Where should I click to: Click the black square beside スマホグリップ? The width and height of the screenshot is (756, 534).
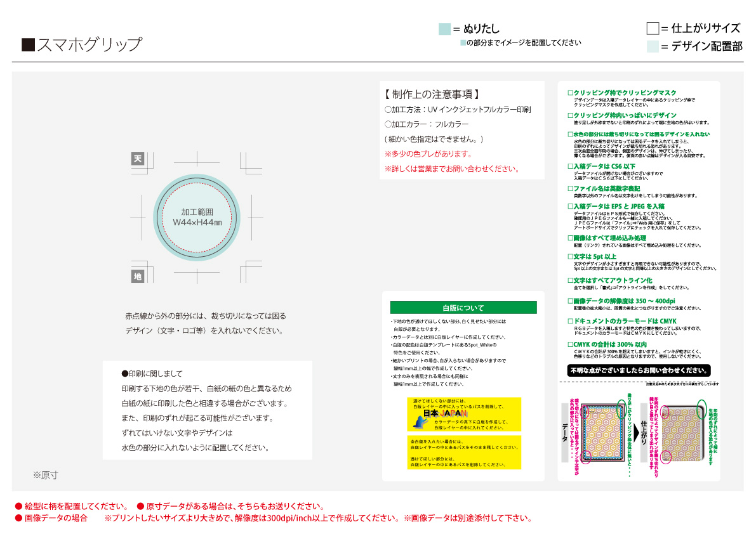28,45
